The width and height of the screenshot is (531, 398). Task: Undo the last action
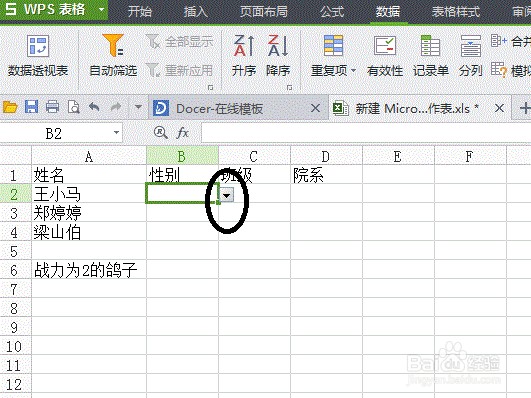(94, 107)
